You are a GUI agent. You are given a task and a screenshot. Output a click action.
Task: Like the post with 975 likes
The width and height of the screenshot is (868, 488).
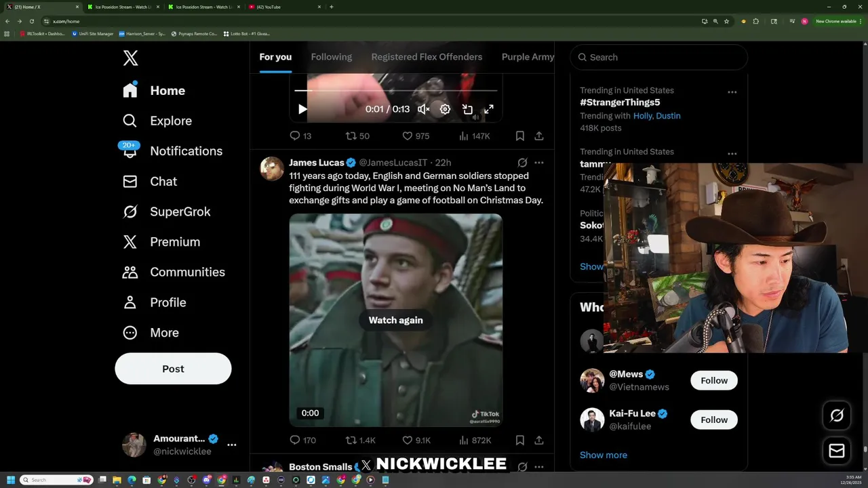416,136
